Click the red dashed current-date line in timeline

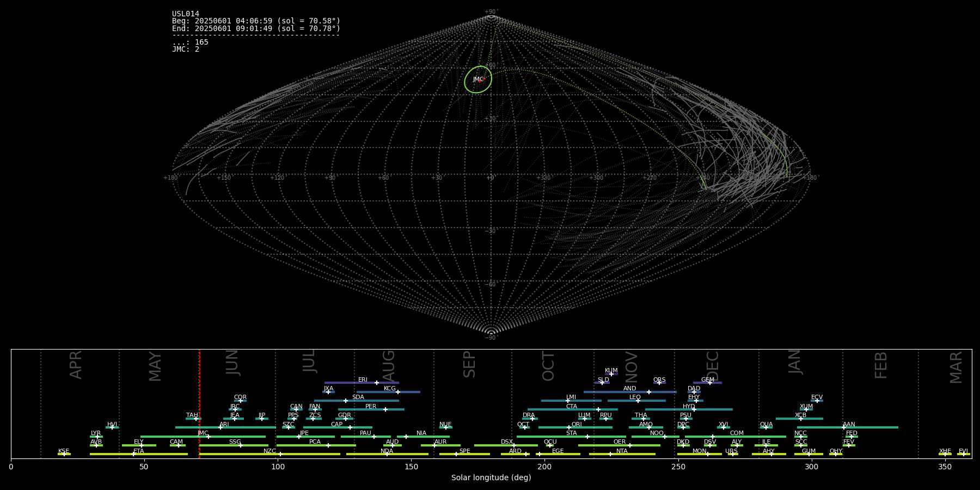tap(199, 403)
